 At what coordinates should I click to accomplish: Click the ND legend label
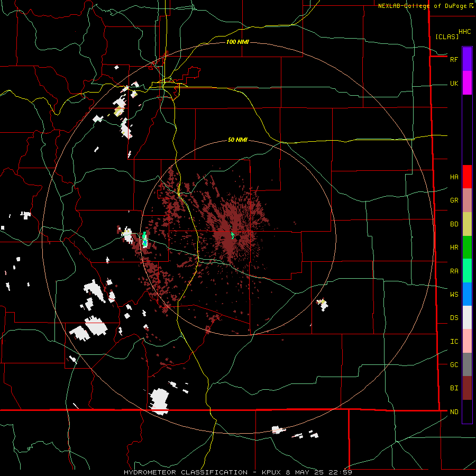[454, 412]
